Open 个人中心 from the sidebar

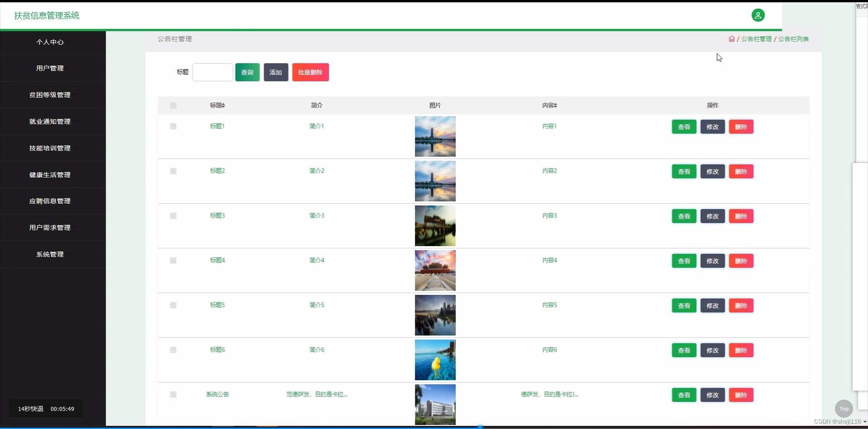point(50,42)
